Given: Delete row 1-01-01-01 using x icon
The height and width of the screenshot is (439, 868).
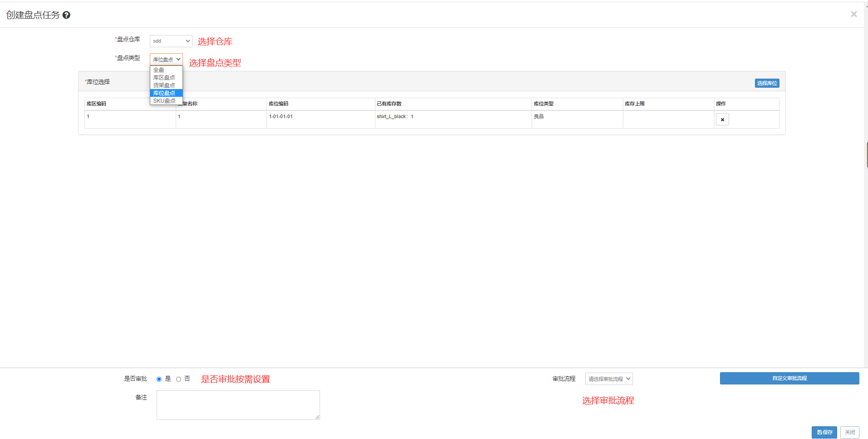Looking at the screenshot, I should 722,120.
